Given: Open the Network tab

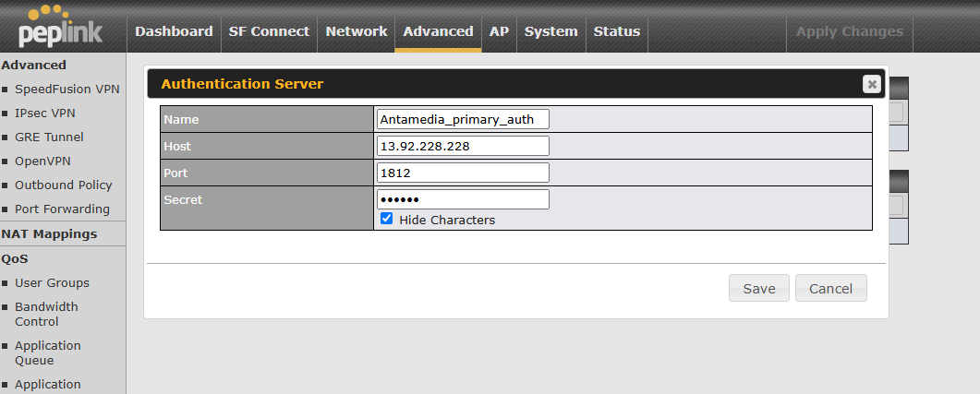Looking at the screenshot, I should point(356,31).
